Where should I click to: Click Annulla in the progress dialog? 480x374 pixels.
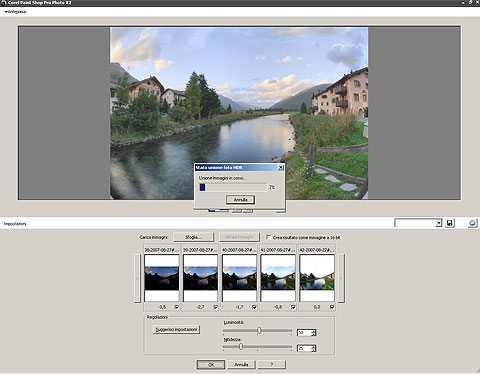pyautogui.click(x=240, y=200)
